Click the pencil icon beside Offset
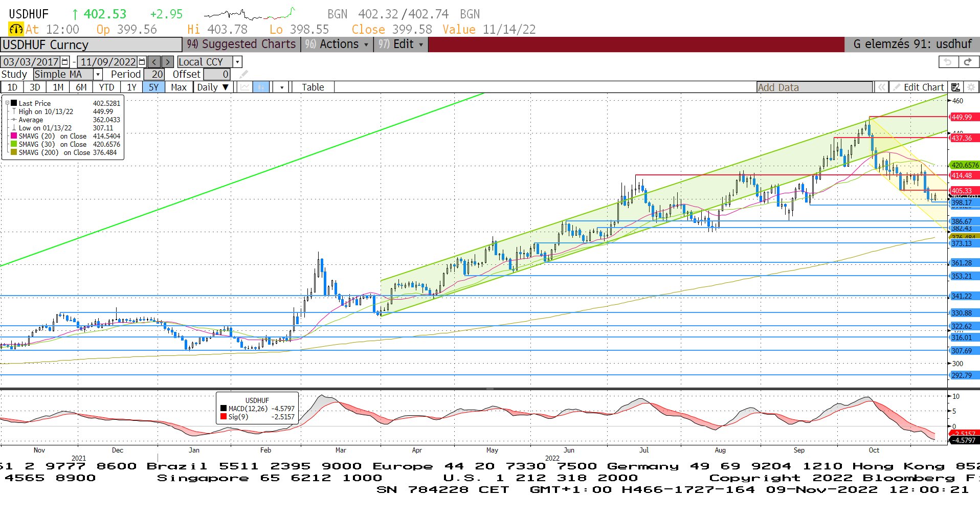980x518 pixels. [243, 74]
